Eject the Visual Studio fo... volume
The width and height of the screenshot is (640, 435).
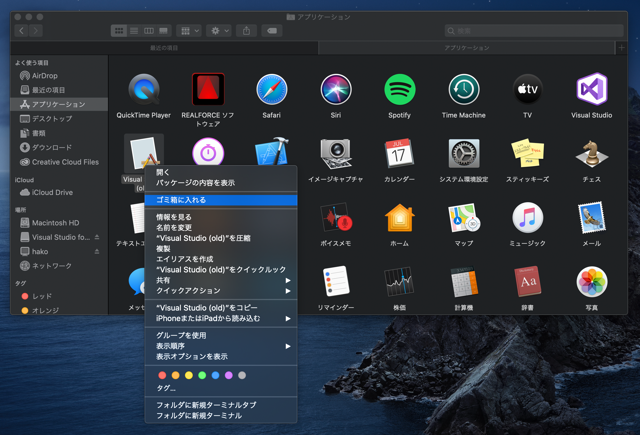(97, 237)
